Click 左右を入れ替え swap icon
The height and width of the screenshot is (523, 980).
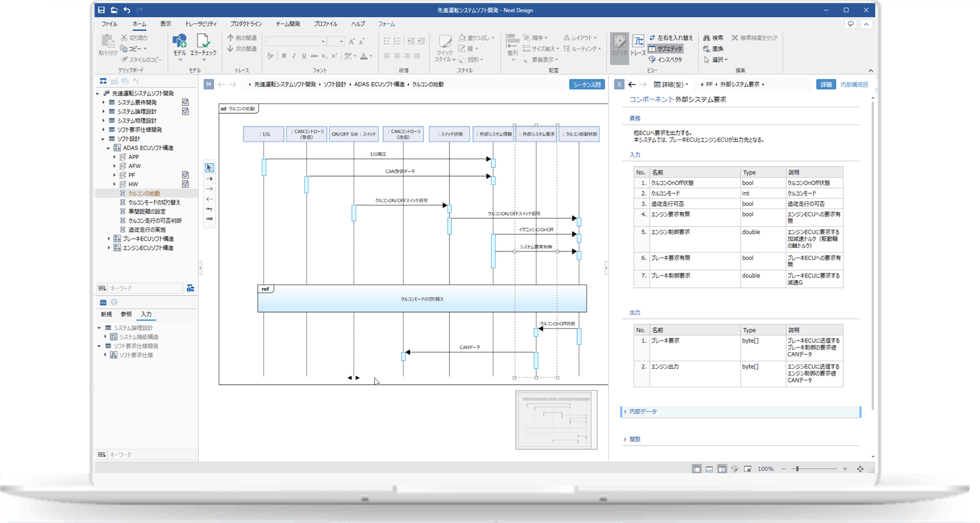(x=670, y=38)
